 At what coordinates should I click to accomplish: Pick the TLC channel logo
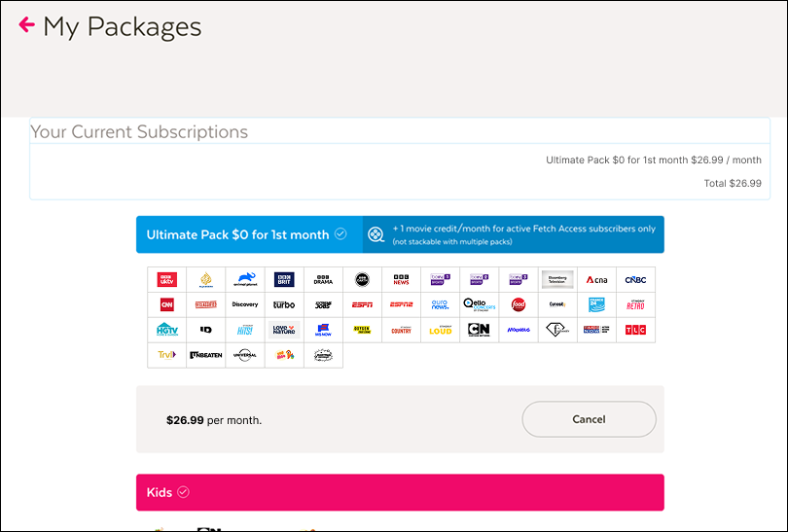pos(635,330)
